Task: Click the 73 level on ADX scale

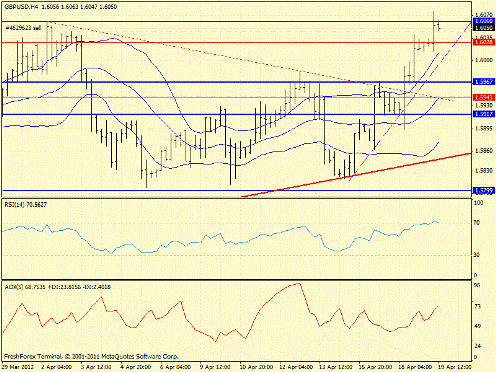Action: 477,306
